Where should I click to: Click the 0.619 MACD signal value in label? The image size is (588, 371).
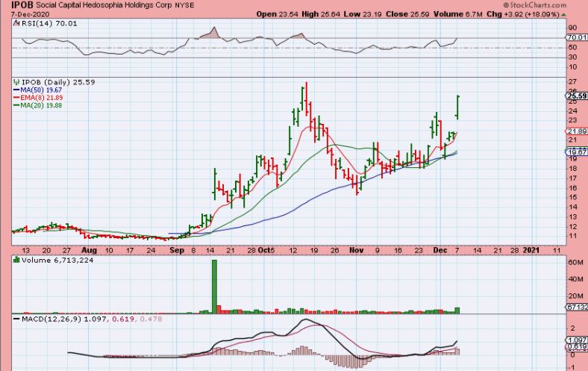pos(124,319)
